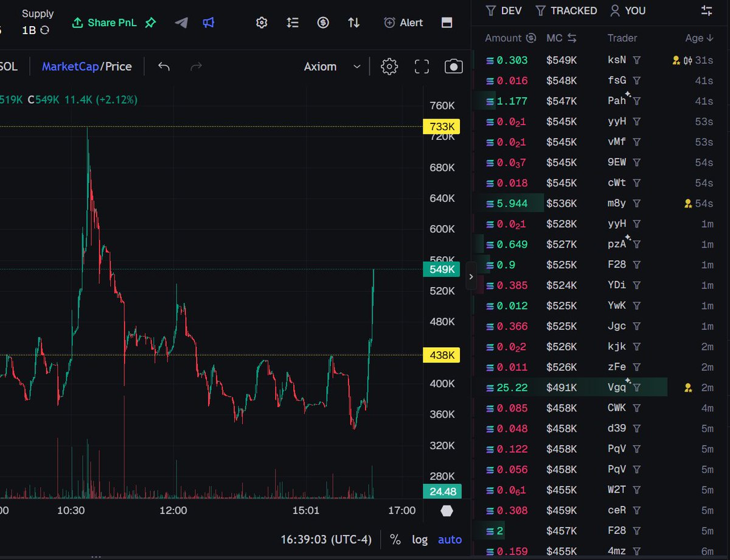Click the $491K market cap cell
Image resolution: width=730 pixels, height=560 pixels.
point(561,387)
